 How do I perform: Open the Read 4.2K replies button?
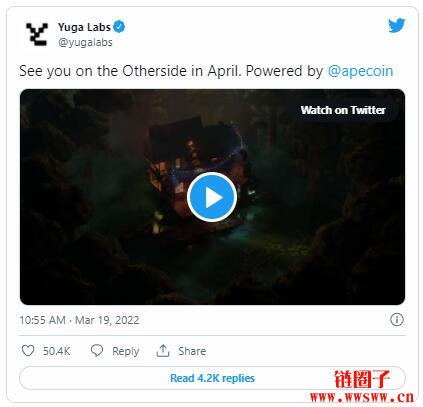(x=212, y=378)
